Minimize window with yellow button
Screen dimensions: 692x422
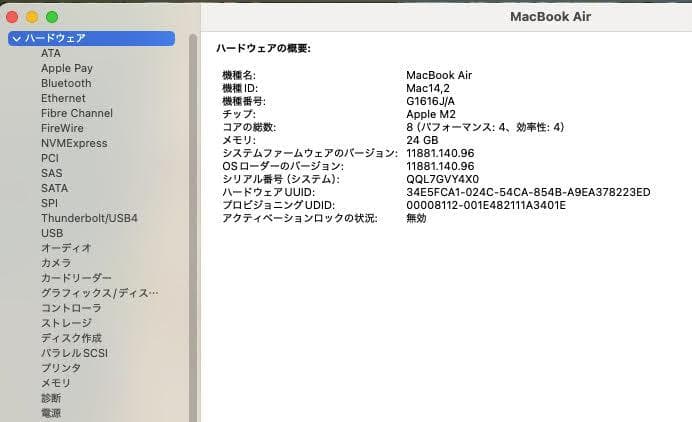[x=32, y=17]
